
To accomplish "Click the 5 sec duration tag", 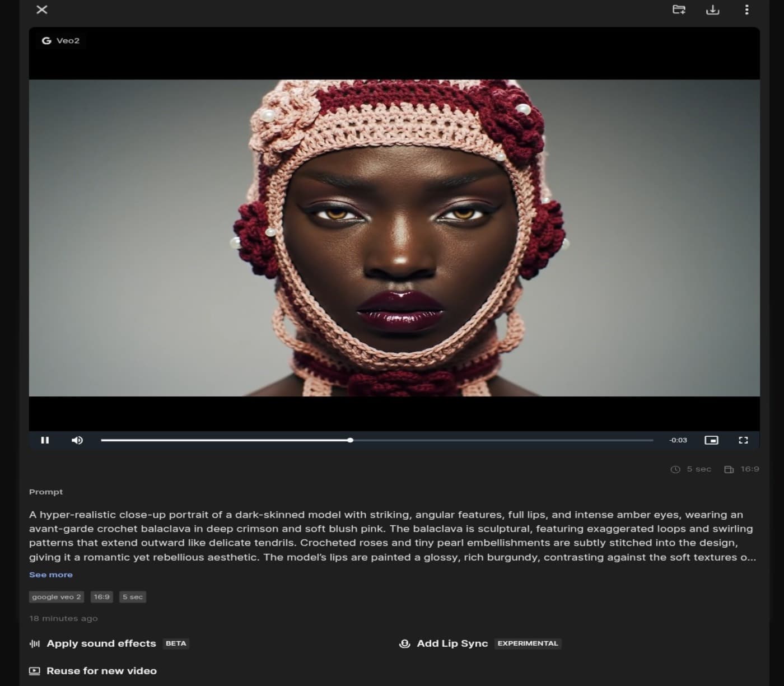I will [133, 597].
